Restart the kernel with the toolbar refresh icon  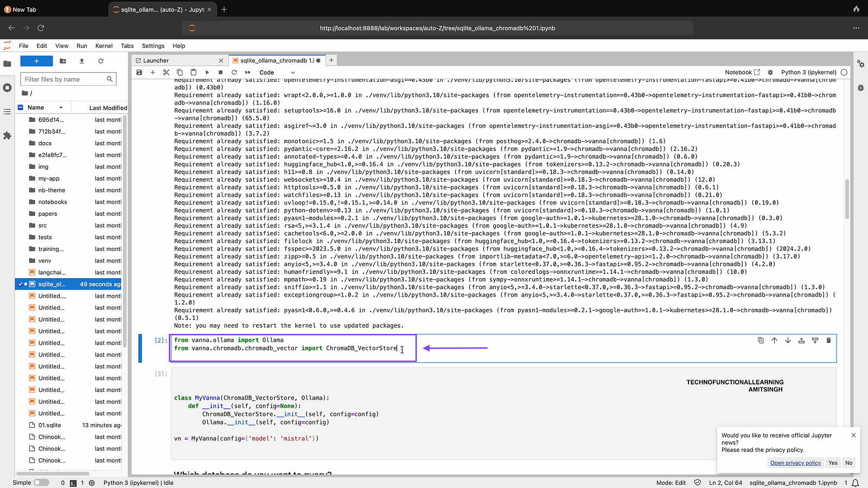click(234, 72)
